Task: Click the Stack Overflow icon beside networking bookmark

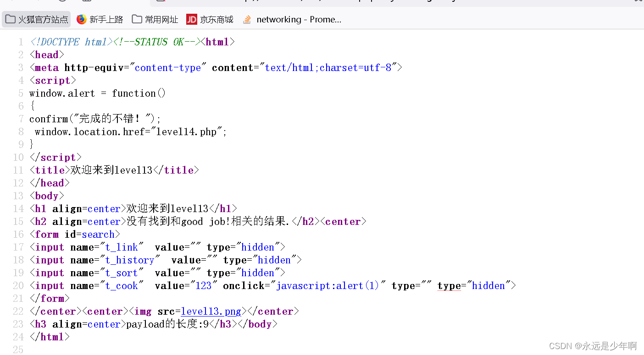Action: click(247, 19)
